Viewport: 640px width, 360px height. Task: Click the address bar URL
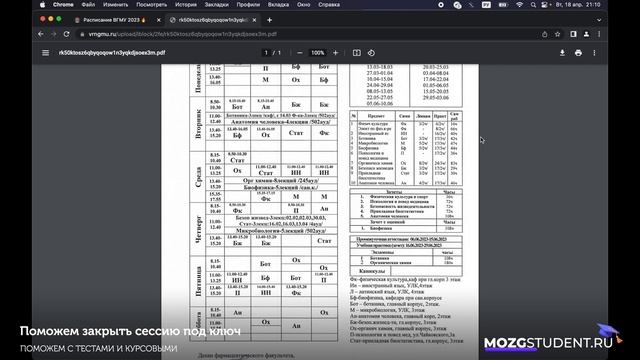(182, 34)
